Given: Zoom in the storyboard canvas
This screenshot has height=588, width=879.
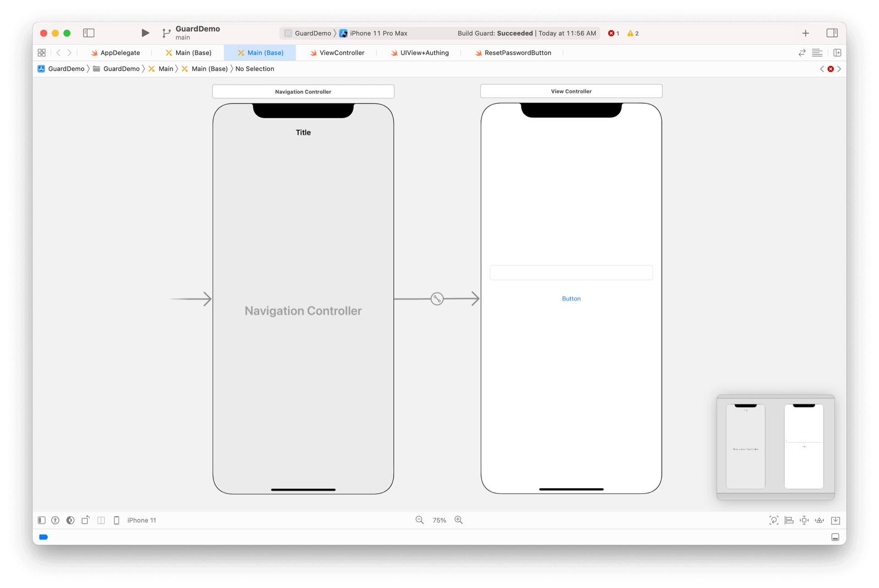Looking at the screenshot, I should point(459,520).
